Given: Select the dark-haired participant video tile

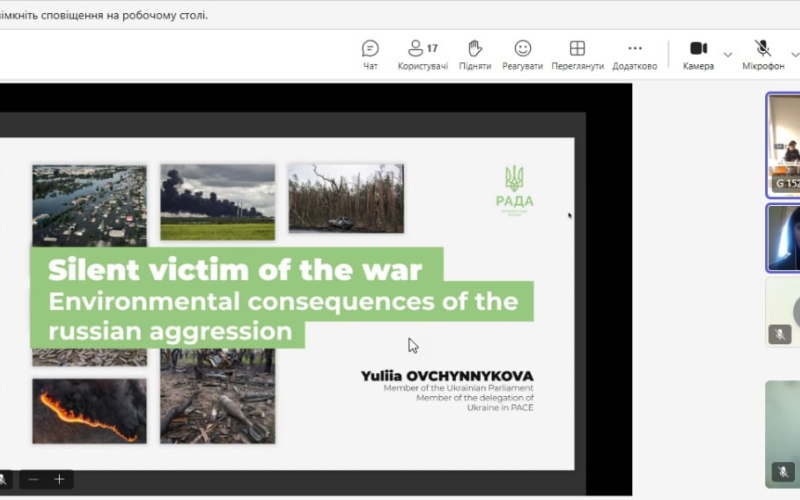Looking at the screenshot, I should click(783, 238).
